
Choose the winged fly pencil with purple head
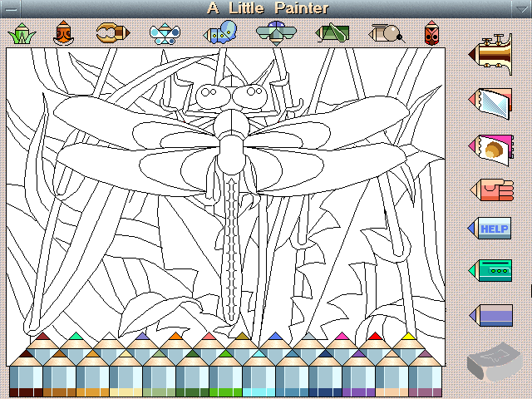[276, 33]
